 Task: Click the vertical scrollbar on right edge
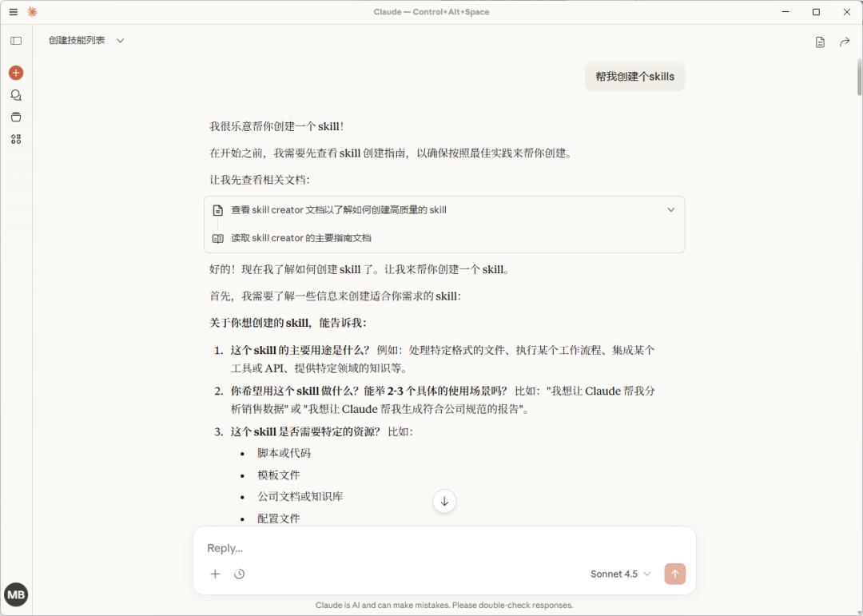858,72
